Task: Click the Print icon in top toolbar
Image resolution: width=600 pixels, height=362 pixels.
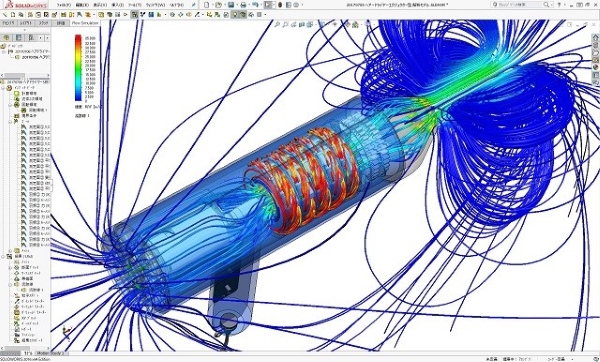Action: point(243,5)
